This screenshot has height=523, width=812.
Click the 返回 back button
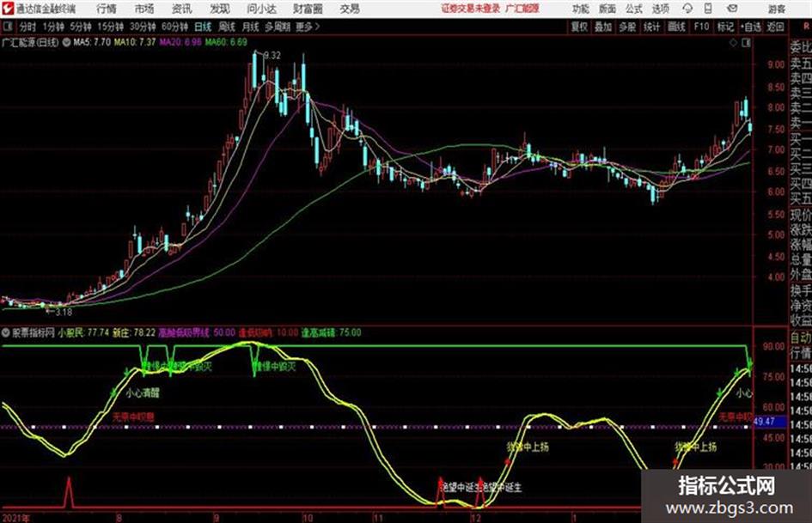pyautogui.click(x=776, y=27)
